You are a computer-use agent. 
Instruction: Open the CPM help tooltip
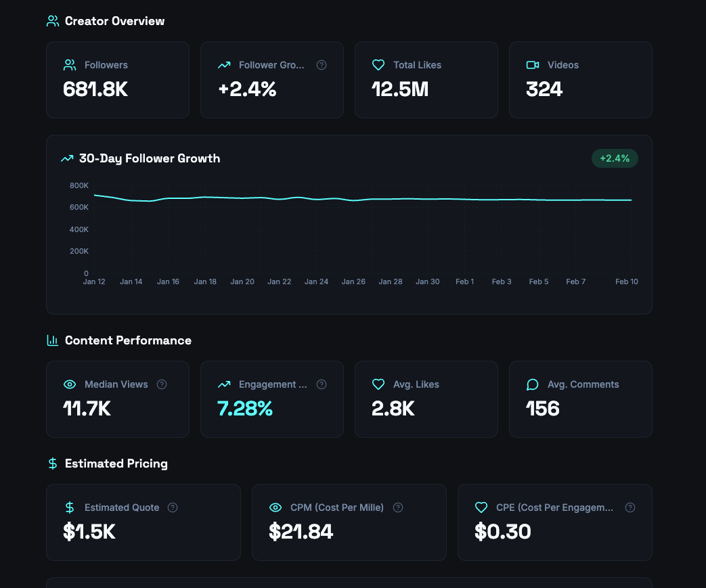[397, 507]
